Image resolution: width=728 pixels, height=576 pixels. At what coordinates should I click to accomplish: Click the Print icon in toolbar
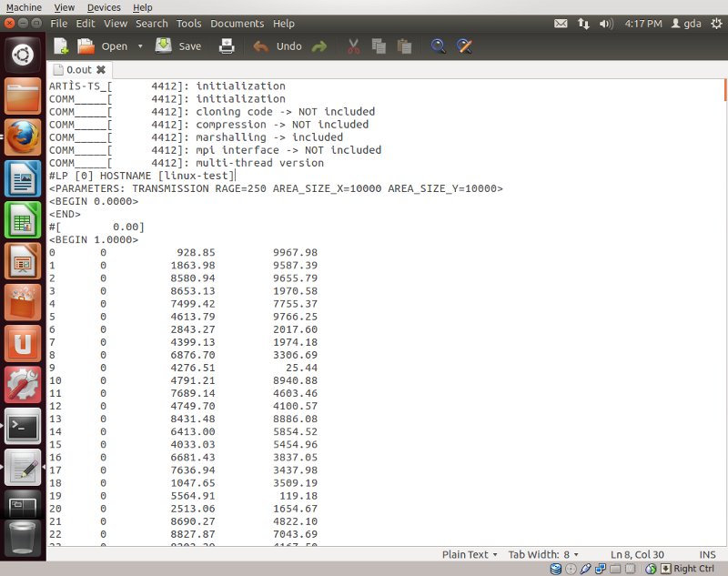[227, 45]
